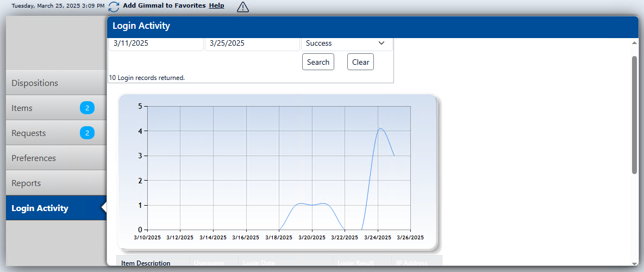Click the vertical scrollbar thumb

[x=634, y=114]
